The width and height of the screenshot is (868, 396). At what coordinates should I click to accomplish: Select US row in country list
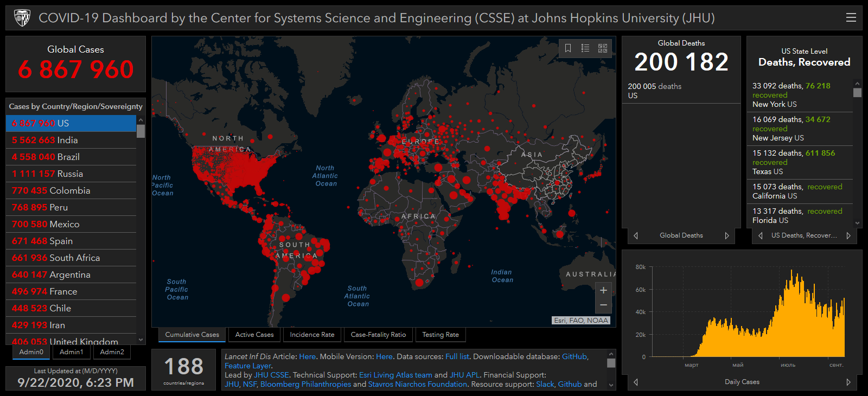(71, 123)
